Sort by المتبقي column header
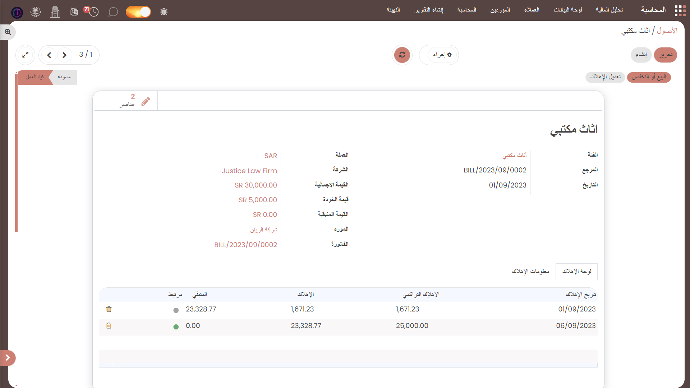690x388 pixels. tap(200, 294)
